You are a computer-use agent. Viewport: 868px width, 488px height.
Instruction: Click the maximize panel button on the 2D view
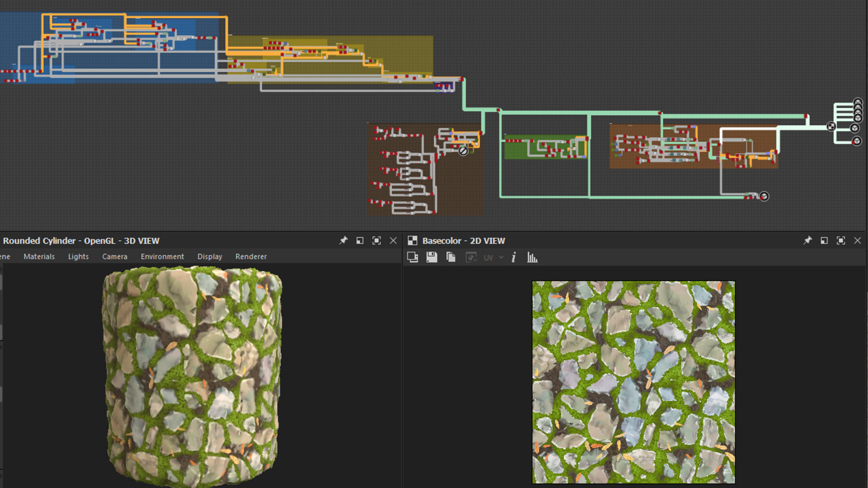click(x=841, y=240)
